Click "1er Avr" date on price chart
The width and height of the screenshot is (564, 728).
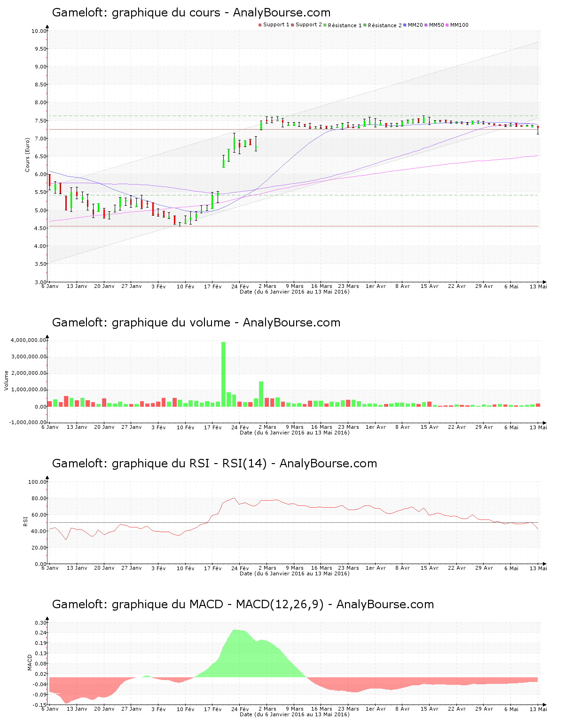click(x=376, y=286)
